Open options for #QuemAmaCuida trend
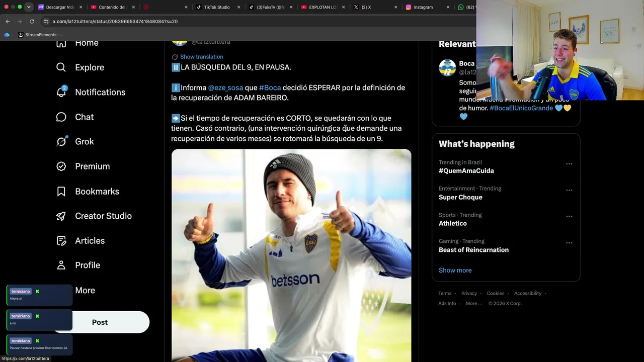Image resolution: width=644 pixels, height=362 pixels. 569,164
